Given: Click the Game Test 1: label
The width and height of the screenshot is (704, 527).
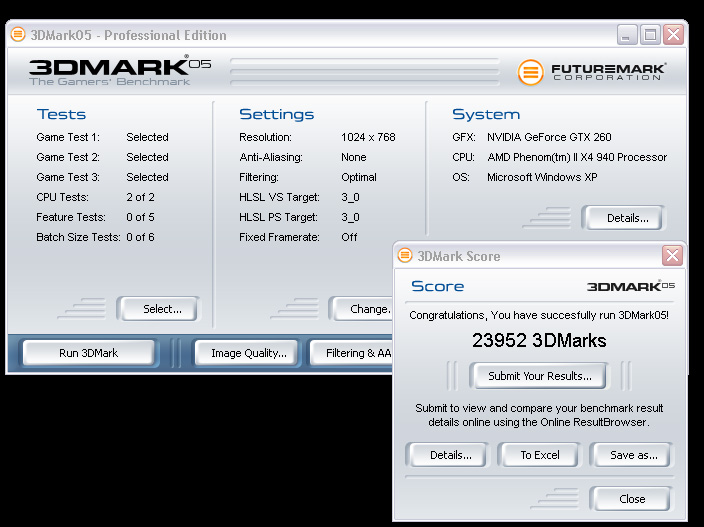Looking at the screenshot, I should pos(68,137).
